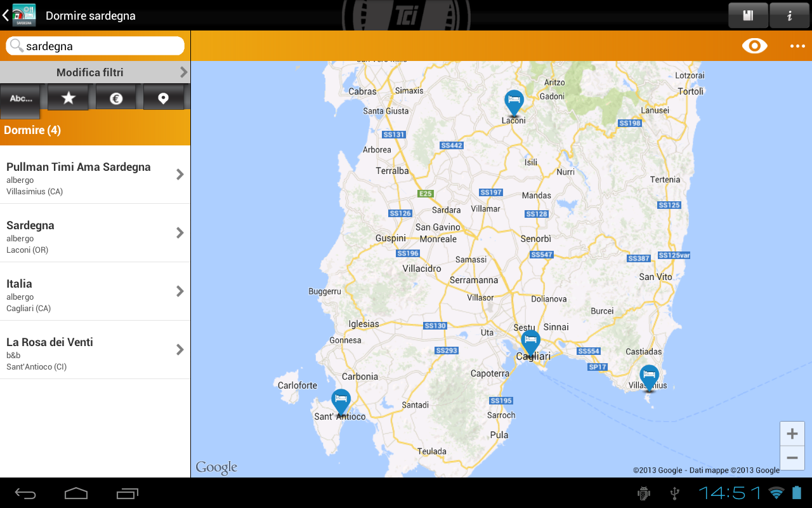812x508 pixels.
Task: Click the 14:51 system clock
Action: click(730, 493)
